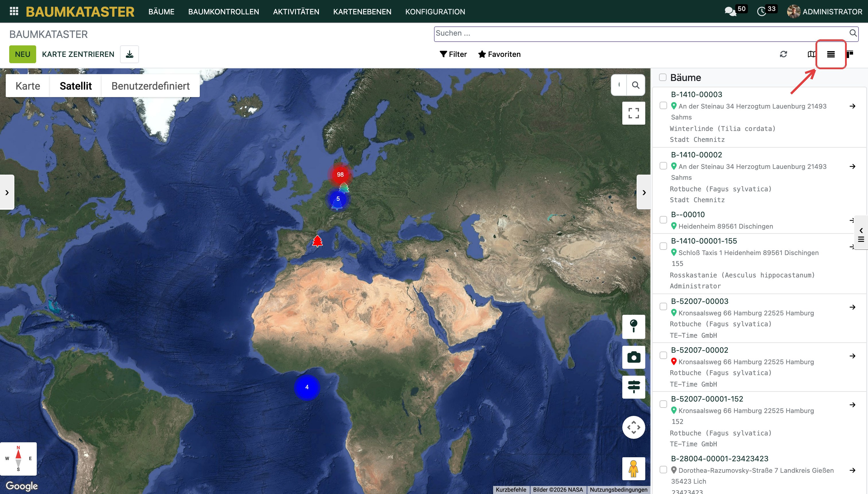
Task: Toggle fullscreen map view
Action: [x=633, y=113]
